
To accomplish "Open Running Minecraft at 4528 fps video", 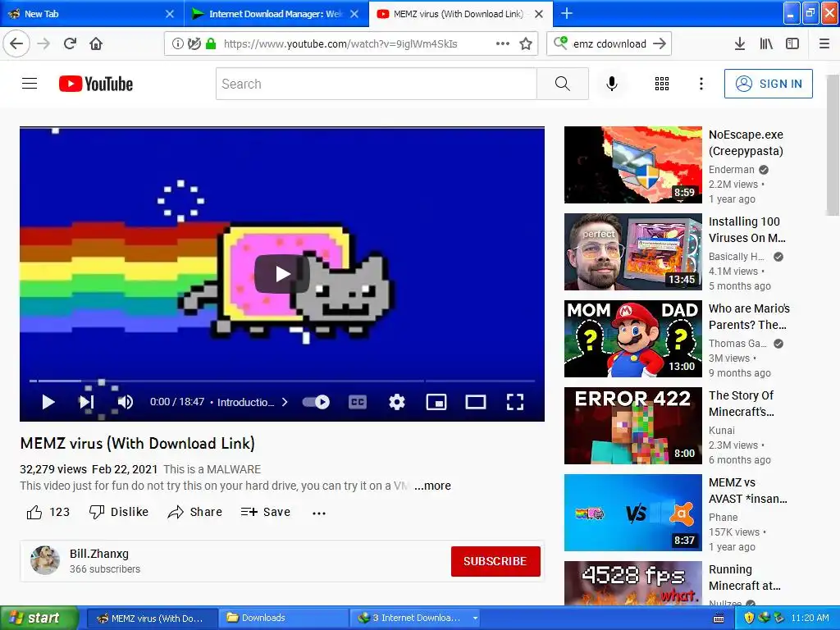I will tap(633, 583).
